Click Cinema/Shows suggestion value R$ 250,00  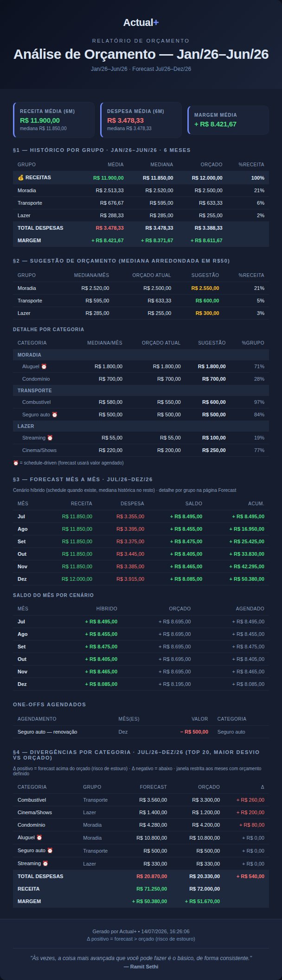pyautogui.click(x=214, y=450)
